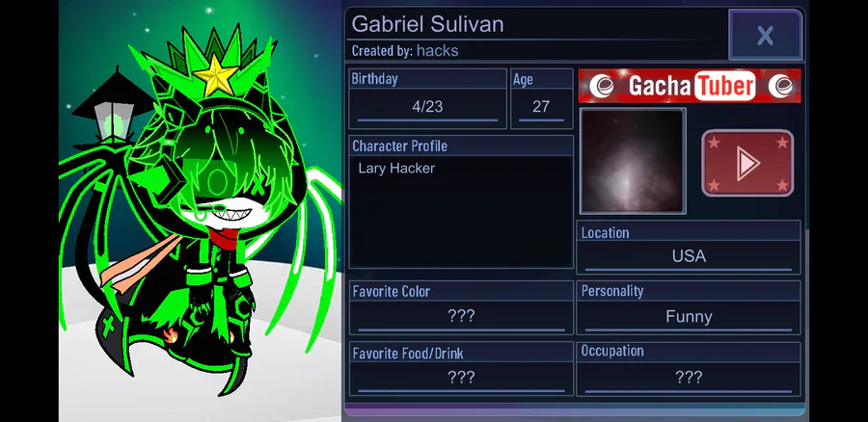Click the left planet icon on GachaTuber banner
868x422 pixels.
[x=601, y=87]
